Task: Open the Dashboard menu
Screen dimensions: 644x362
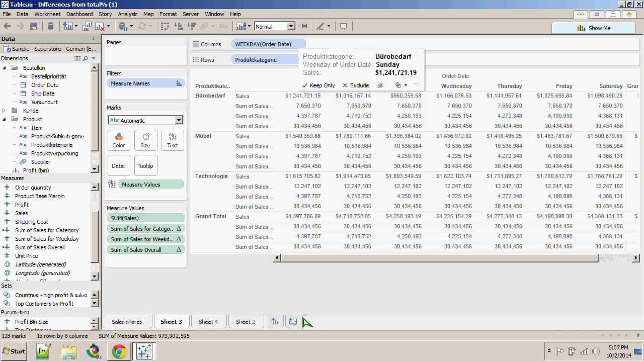Action: pos(79,14)
